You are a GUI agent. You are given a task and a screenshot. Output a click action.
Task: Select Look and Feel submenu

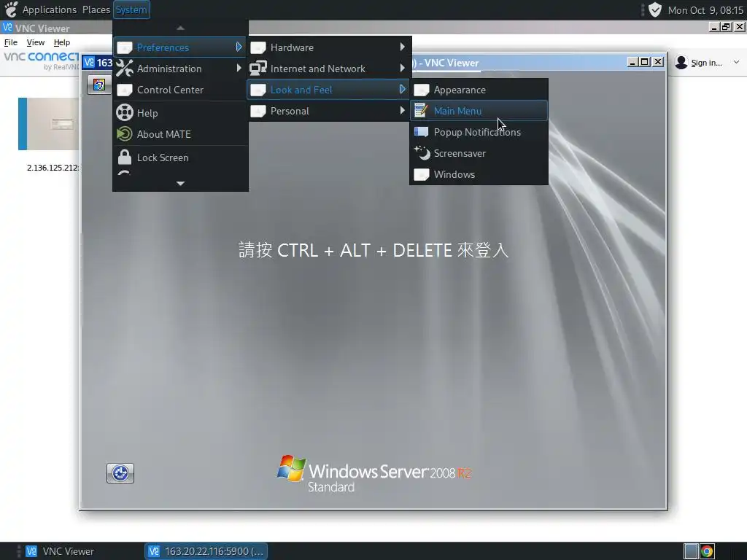point(329,90)
